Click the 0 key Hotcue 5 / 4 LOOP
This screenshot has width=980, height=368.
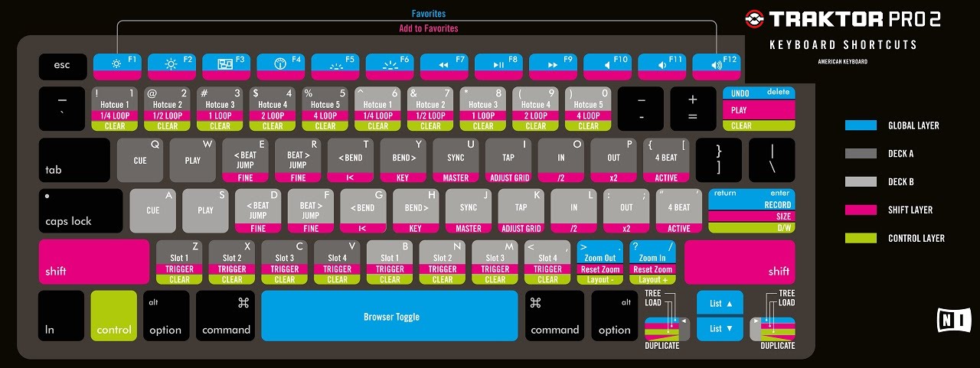588,109
